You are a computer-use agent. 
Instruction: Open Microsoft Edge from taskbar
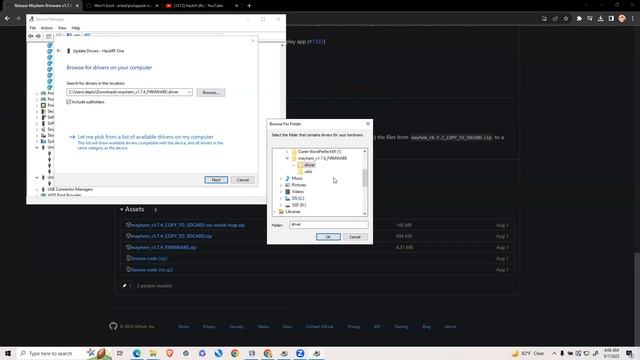tap(136, 353)
